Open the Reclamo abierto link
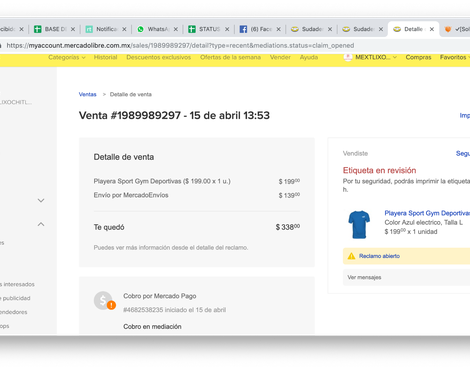This screenshot has width=470, height=370. click(x=379, y=256)
